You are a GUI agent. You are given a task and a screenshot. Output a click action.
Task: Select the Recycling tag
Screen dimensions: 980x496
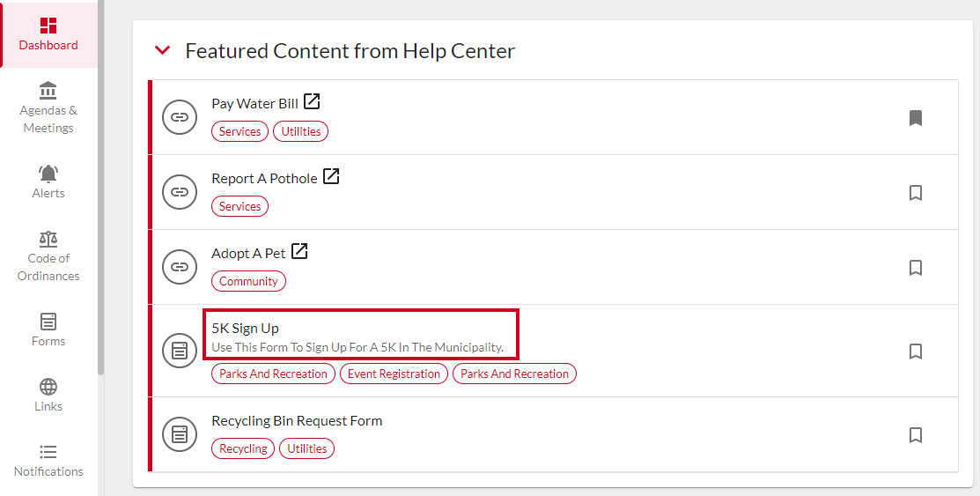[243, 448]
